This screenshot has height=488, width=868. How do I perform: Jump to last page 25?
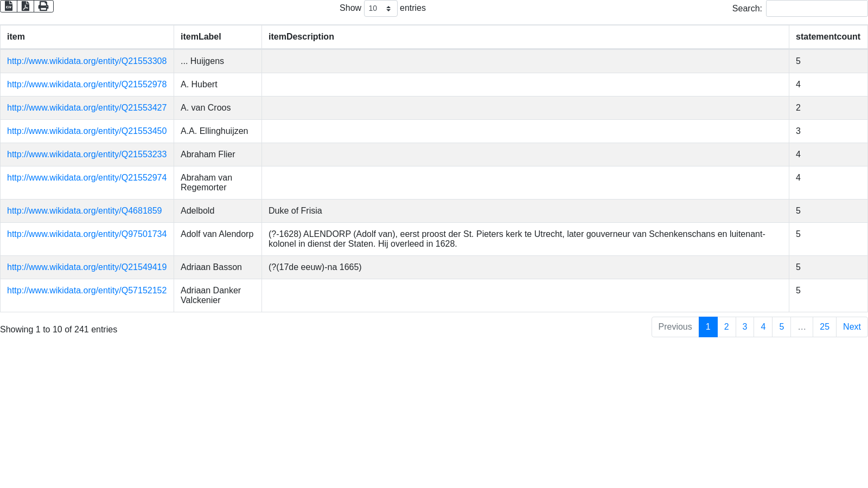824,327
